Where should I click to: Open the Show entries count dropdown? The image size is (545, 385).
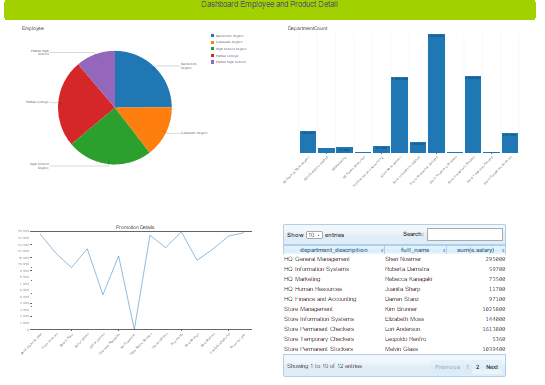coord(314,235)
